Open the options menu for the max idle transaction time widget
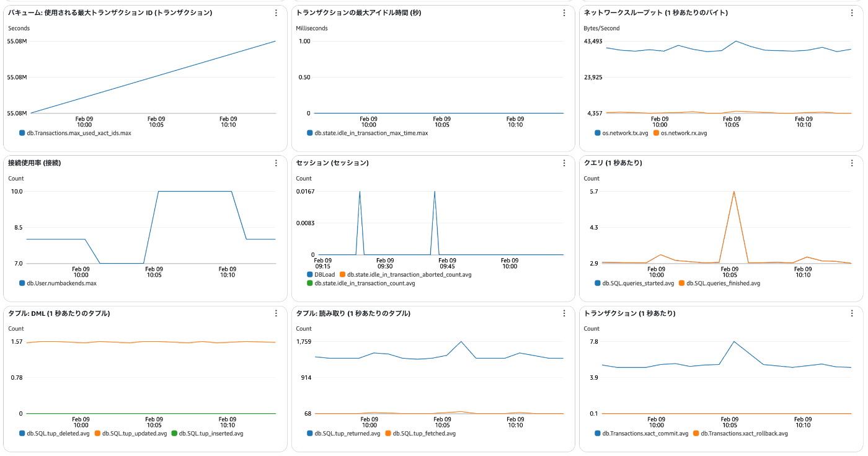This screenshot has width=868, height=456. [564, 13]
